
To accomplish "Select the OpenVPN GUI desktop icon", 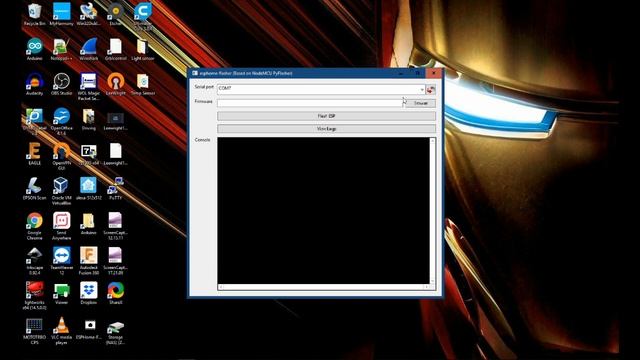I will click(61, 156).
